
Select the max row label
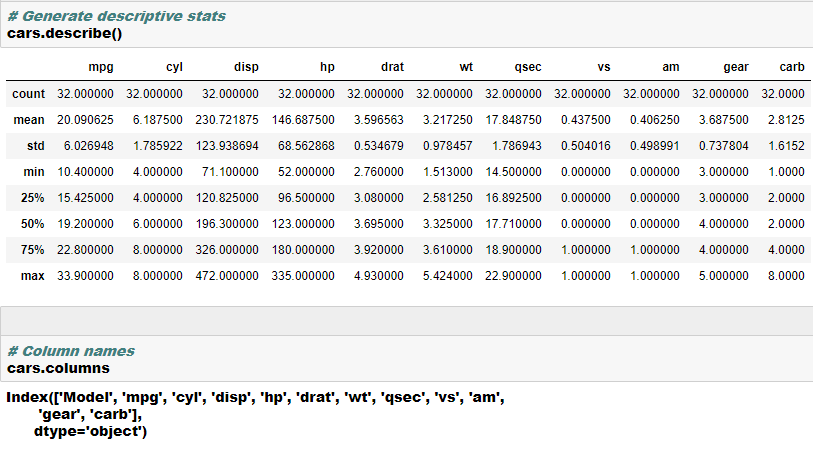pyautogui.click(x=33, y=276)
